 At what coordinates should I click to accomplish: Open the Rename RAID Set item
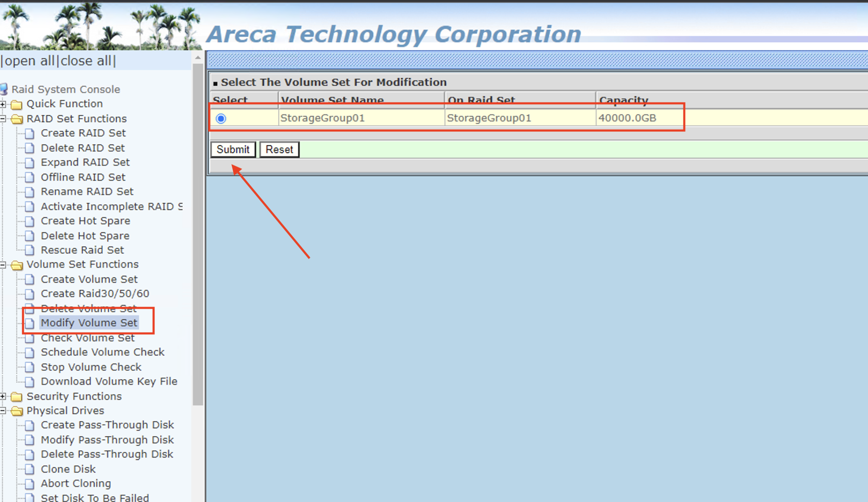tap(87, 192)
